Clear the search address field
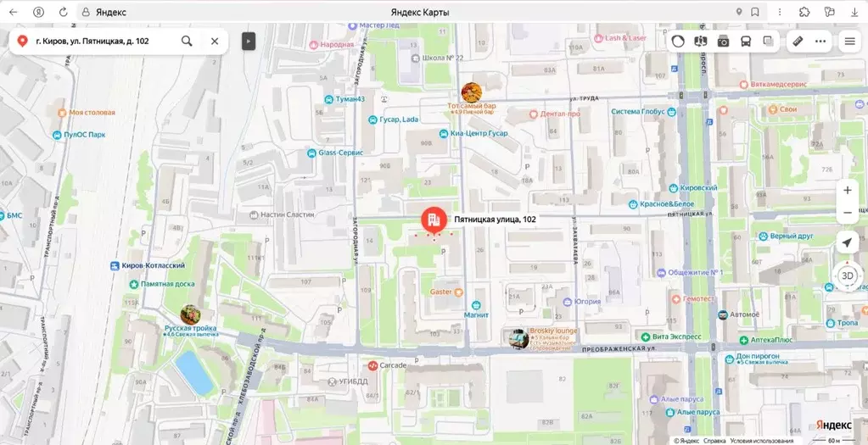This screenshot has width=868, height=445. point(215,41)
